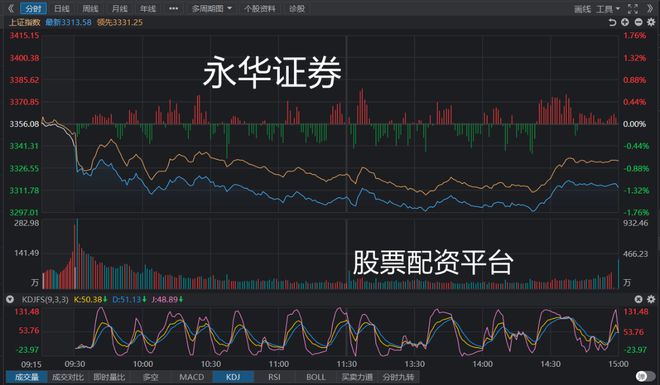
Task: Zoom in chart with plus icon
Action: pyautogui.click(x=625, y=22)
